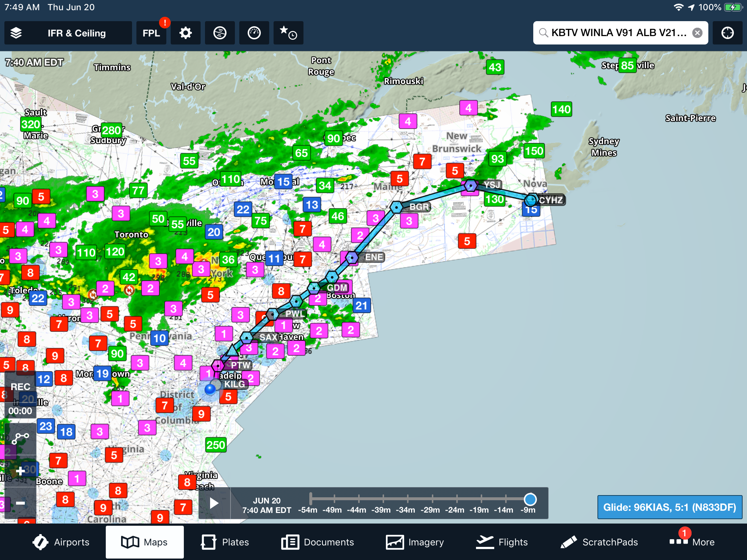Center map on current location crosshair
The image size is (747, 560).
click(x=728, y=33)
